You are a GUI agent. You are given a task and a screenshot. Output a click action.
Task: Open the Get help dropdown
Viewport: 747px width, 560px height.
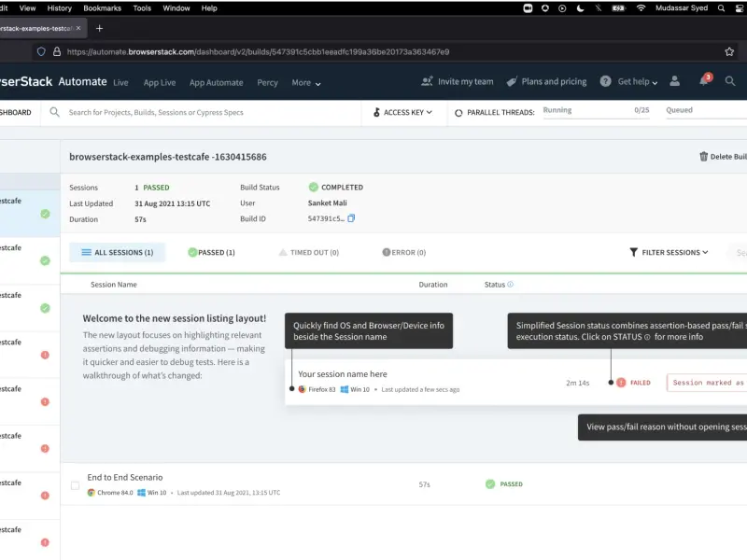tap(638, 81)
